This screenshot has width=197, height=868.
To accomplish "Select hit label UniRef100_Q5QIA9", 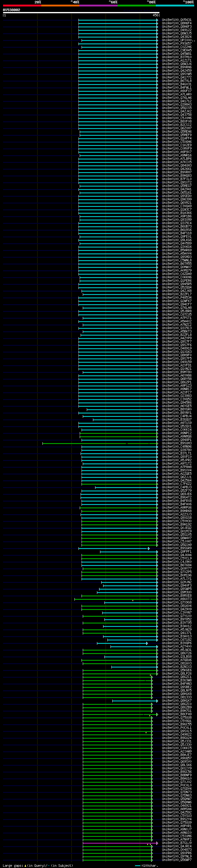I will (176, 545).
